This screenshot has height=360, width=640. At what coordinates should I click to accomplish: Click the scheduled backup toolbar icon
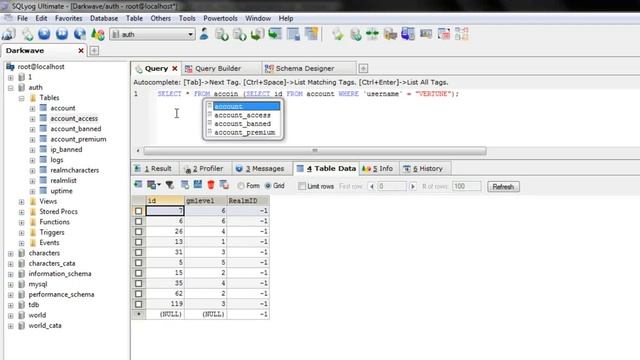[x=275, y=34]
